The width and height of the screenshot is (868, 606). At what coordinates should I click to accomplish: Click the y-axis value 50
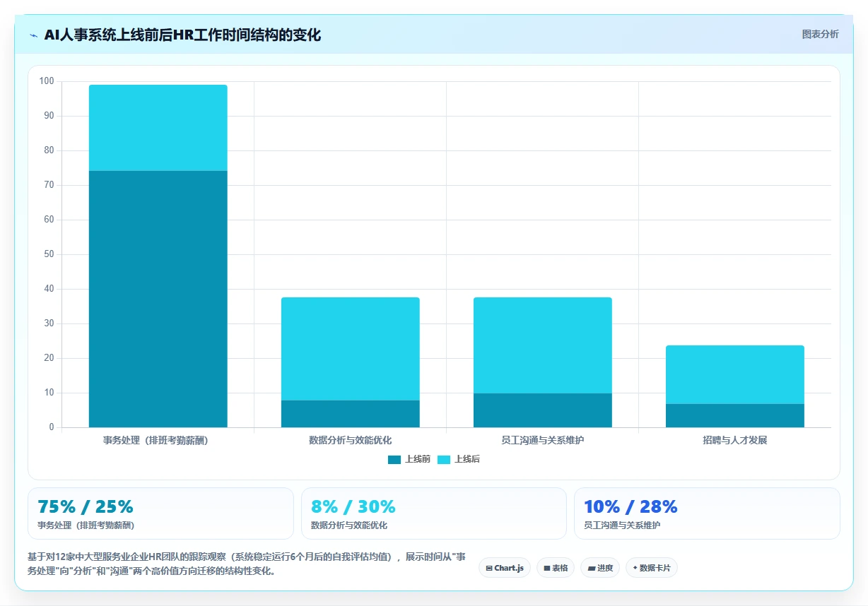pyautogui.click(x=49, y=254)
